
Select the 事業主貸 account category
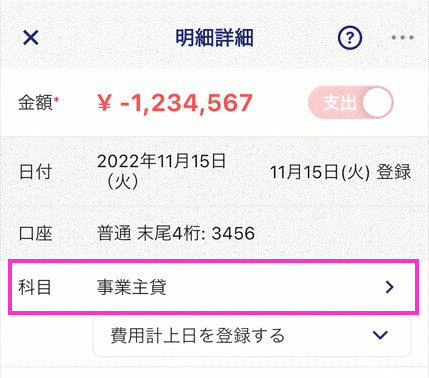pos(132,287)
